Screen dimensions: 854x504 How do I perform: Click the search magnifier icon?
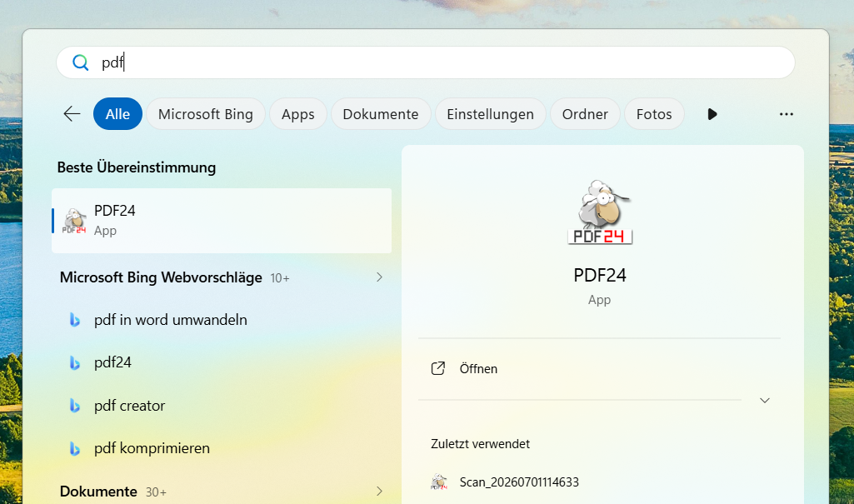[81, 62]
